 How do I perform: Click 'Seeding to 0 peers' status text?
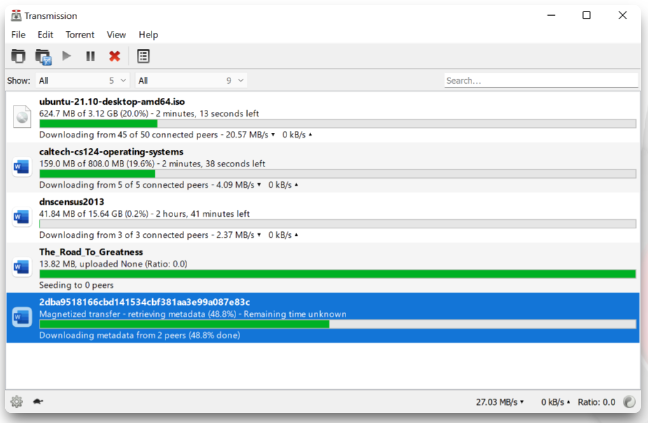click(x=76, y=285)
